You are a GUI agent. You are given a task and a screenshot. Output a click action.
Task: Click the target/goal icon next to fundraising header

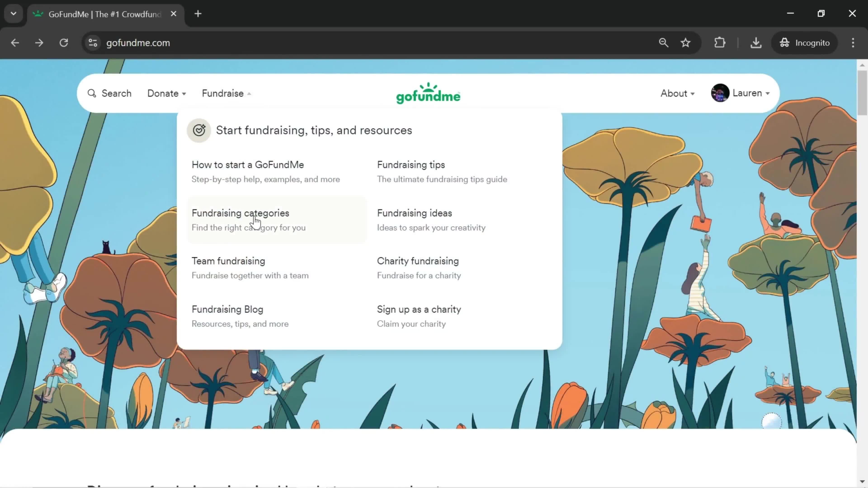[199, 130]
